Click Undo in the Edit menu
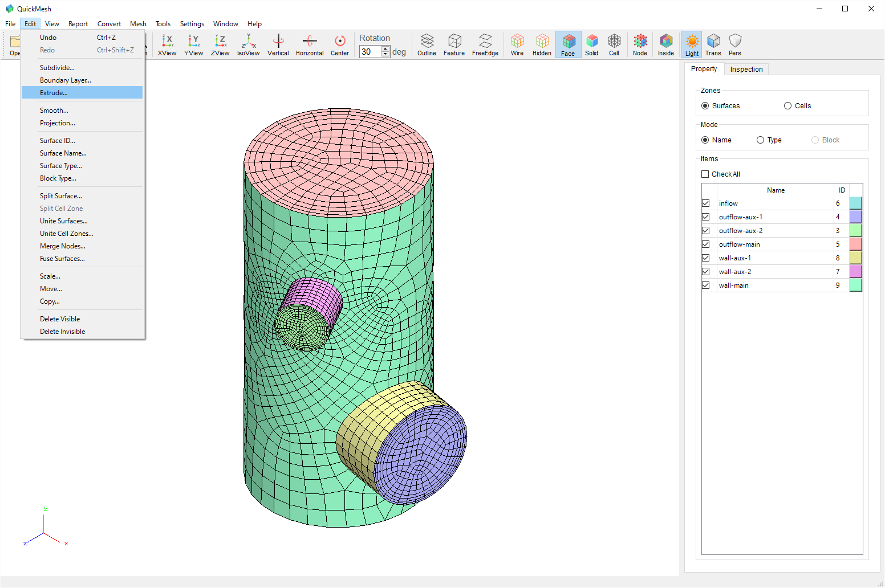 [82, 38]
